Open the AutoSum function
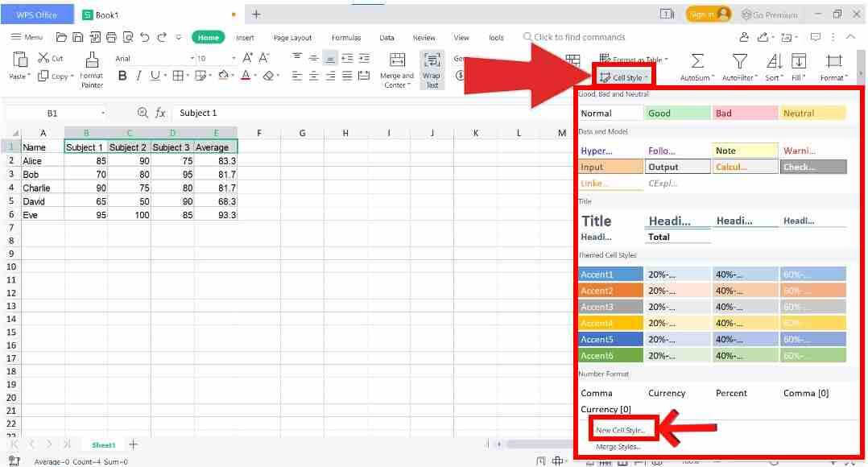868x467 pixels. 696,64
